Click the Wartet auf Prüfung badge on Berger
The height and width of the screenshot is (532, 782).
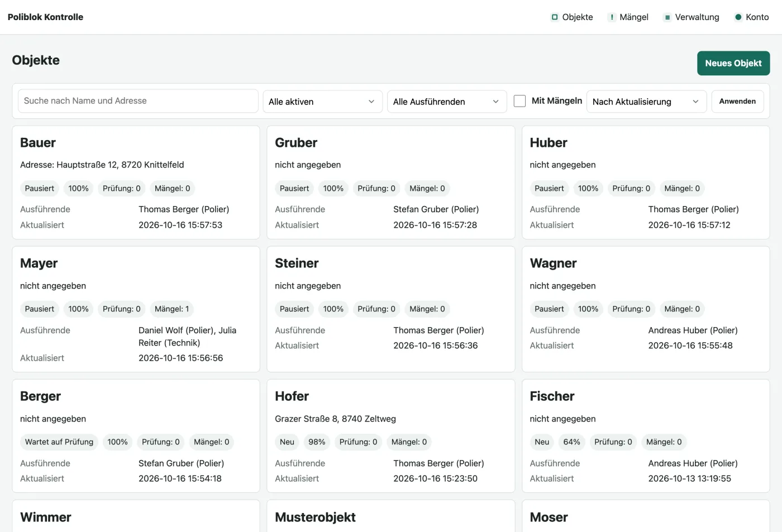tap(59, 442)
